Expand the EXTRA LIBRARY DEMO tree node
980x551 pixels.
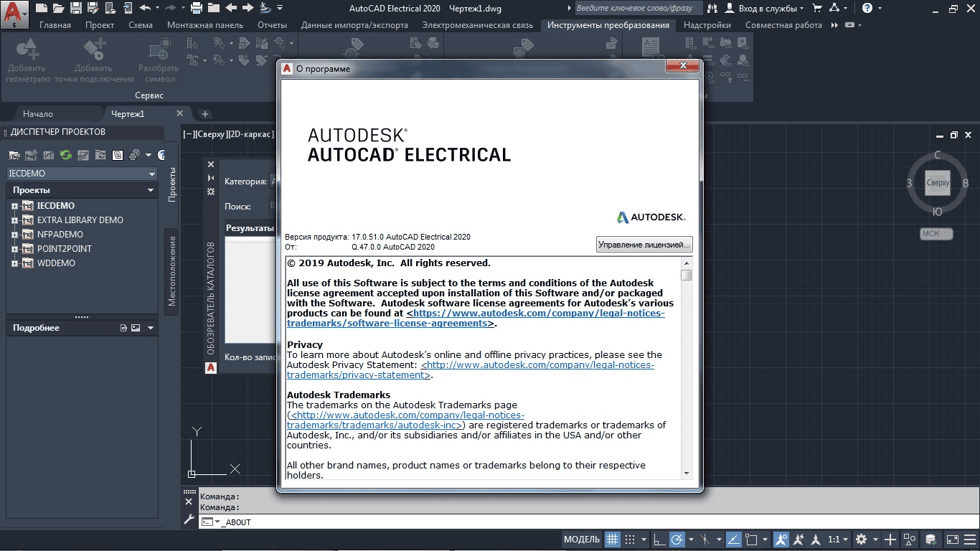click(14, 220)
